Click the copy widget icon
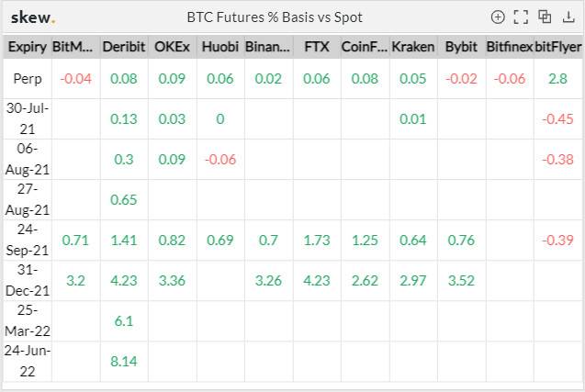Viewport: 585px width, 392px height. 545,17
